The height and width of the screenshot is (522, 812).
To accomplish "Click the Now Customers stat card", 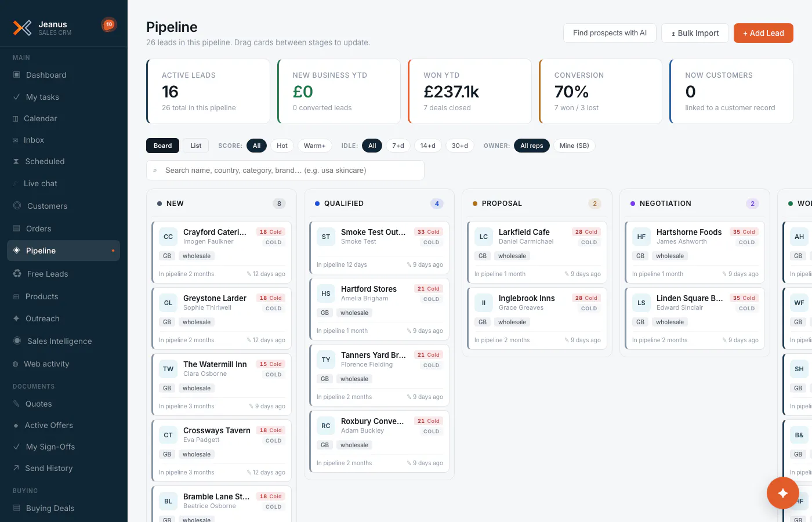I will pos(731,91).
